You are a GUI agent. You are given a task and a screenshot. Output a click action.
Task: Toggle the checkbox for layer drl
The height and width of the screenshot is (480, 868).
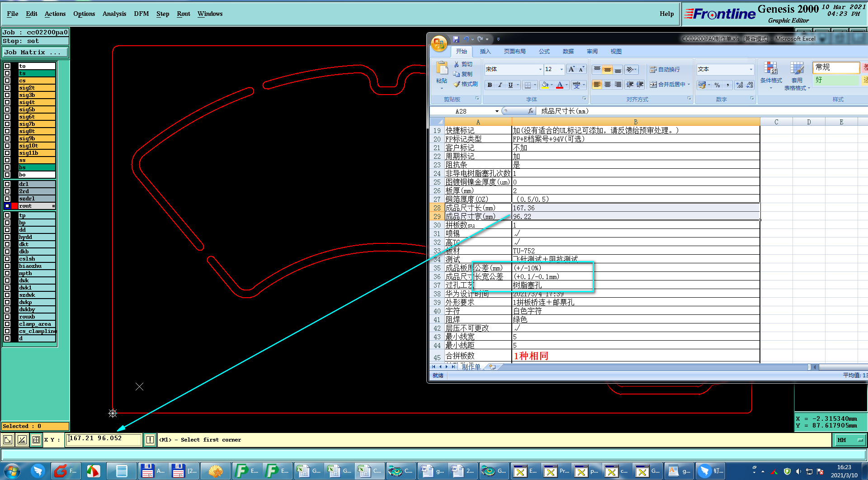[x=7, y=184]
